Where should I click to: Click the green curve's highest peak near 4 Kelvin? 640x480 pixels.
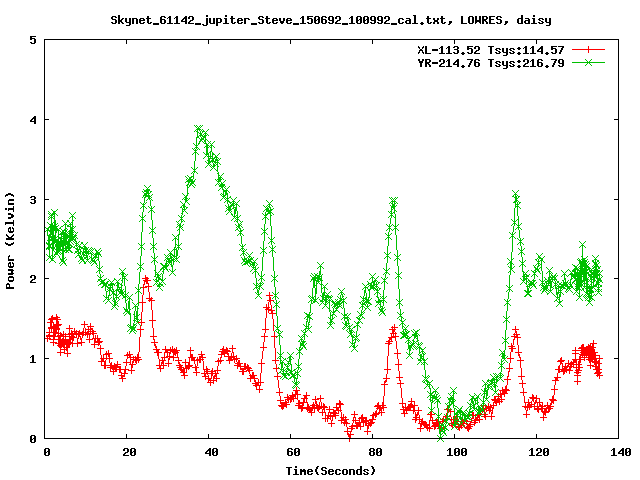[199, 129]
